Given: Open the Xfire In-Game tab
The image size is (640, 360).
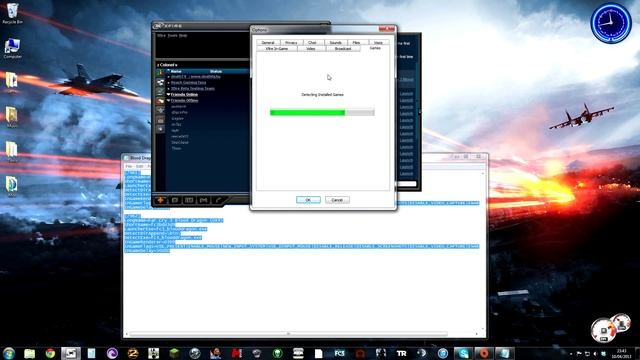Looking at the screenshot, I should [277, 49].
